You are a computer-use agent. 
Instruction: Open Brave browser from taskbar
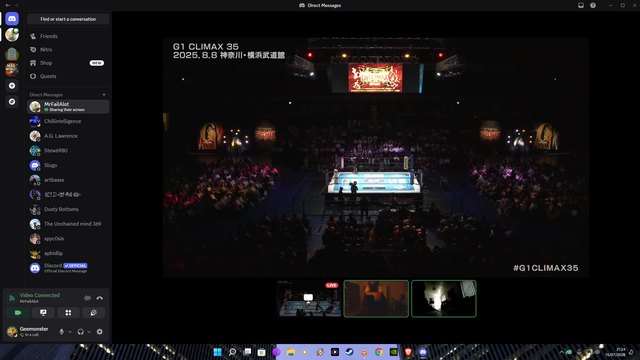pos(408,352)
